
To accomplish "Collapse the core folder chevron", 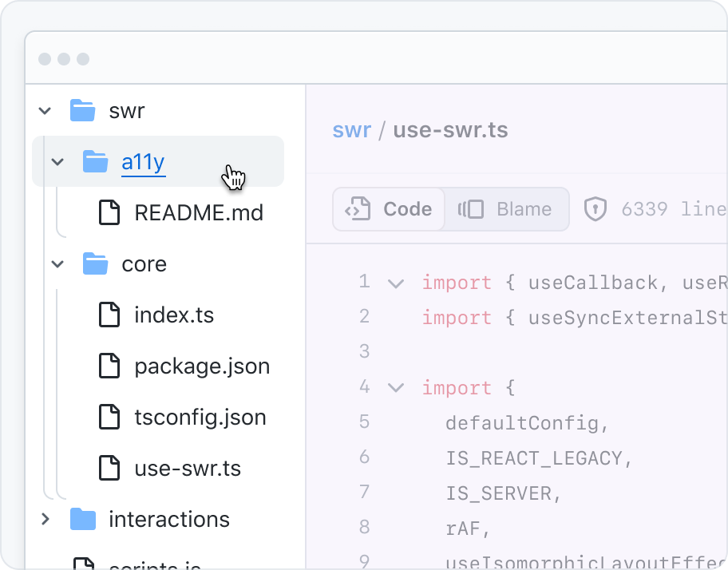I will tap(57, 264).
